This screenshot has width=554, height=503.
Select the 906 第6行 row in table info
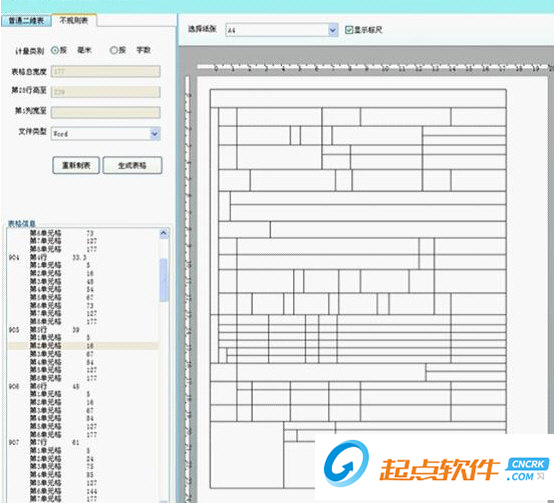[x=83, y=386]
